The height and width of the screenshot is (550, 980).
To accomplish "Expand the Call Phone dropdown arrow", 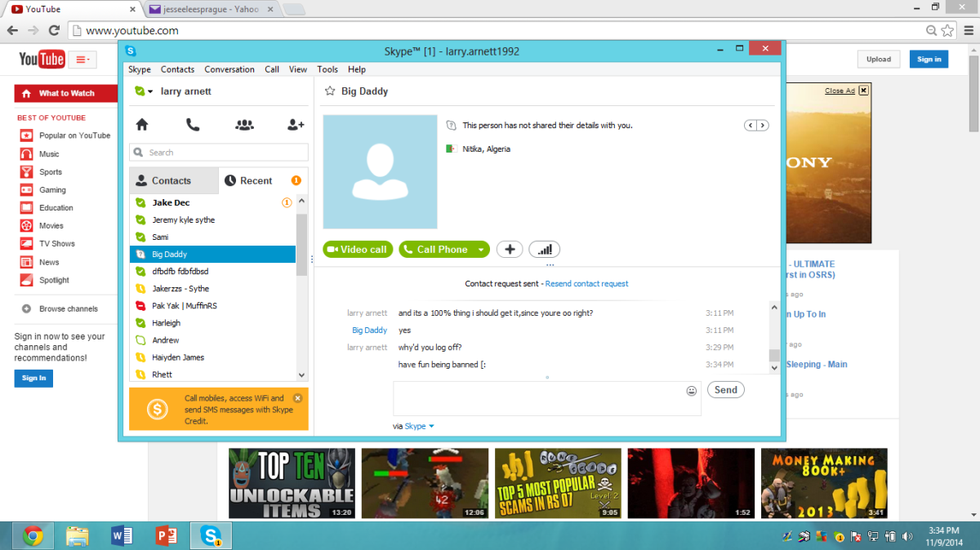I will [x=481, y=250].
